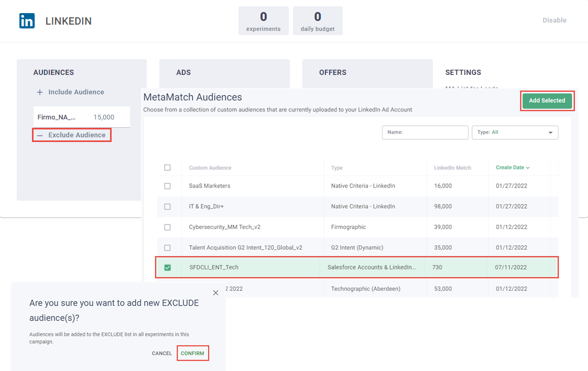Cancel the exclude audience dialog
Image resolution: width=588 pixels, height=371 pixels.
tap(162, 353)
